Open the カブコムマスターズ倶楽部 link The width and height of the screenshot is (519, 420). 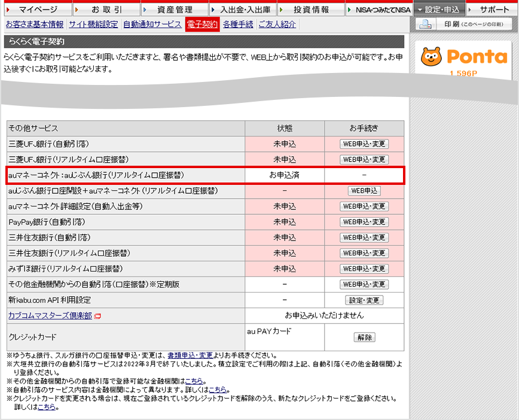coord(50,315)
